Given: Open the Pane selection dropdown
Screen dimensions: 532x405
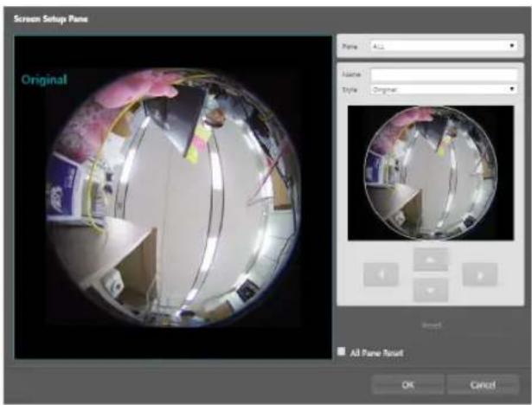Looking at the screenshot, I should coord(444,46).
